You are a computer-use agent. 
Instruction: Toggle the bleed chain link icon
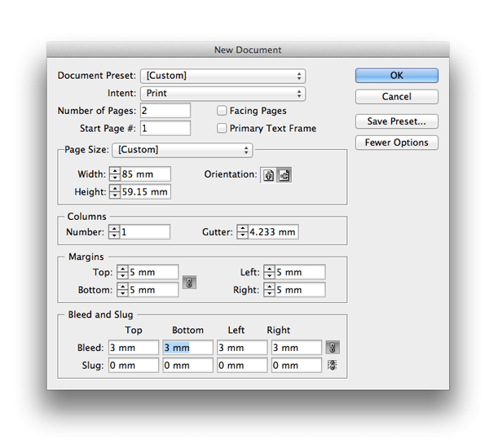(333, 347)
